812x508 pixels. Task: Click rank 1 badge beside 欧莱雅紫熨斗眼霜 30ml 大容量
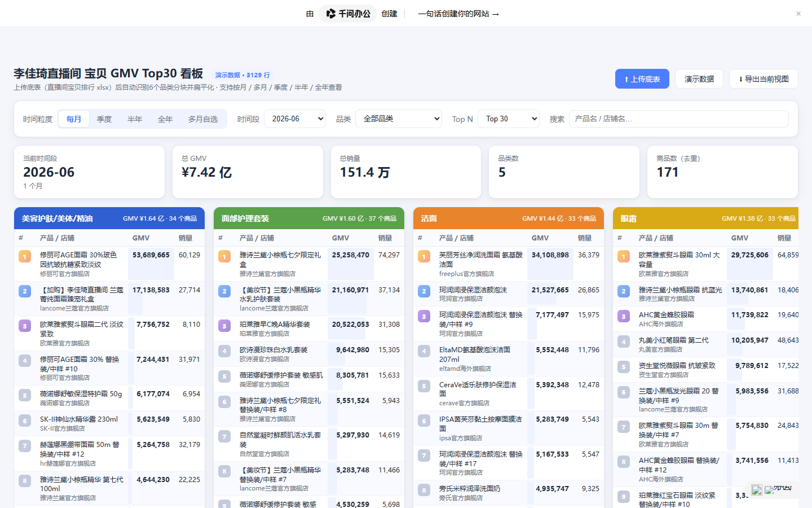[x=624, y=257]
